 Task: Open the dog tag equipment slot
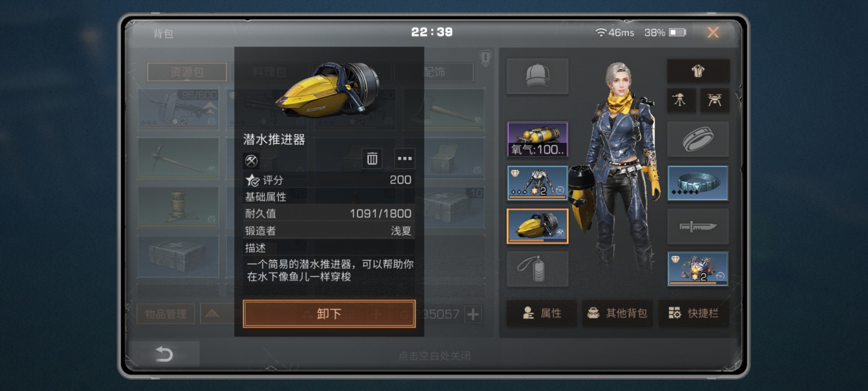click(537, 269)
